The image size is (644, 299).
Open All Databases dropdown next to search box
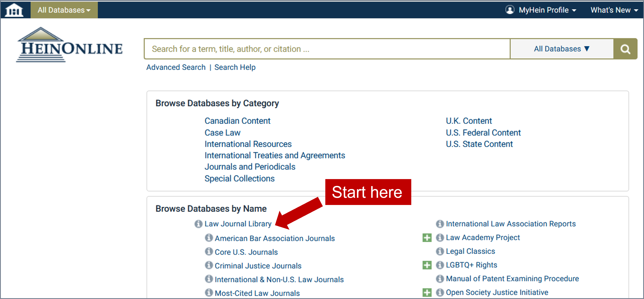(562, 49)
